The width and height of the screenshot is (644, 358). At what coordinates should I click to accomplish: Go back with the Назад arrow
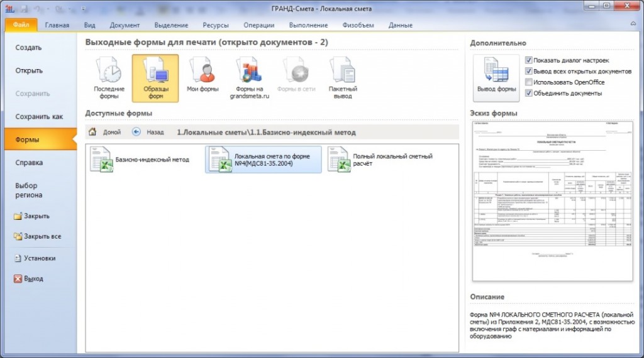pos(148,132)
